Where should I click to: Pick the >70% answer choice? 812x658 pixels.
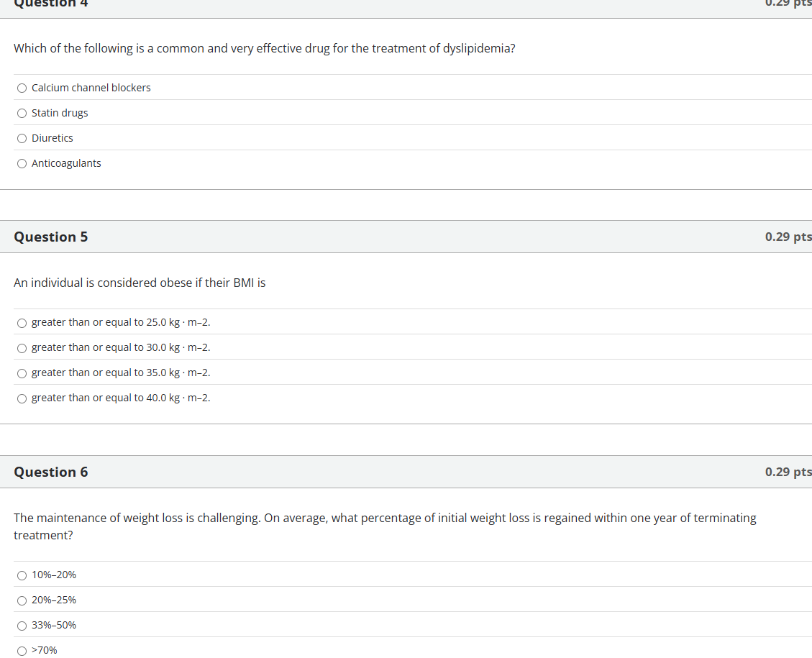tap(22, 650)
